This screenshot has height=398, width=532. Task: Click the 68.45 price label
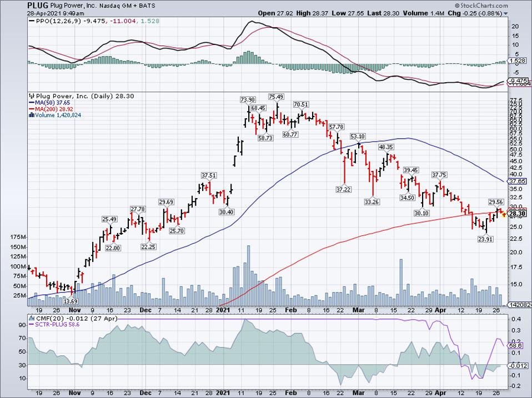259,108
